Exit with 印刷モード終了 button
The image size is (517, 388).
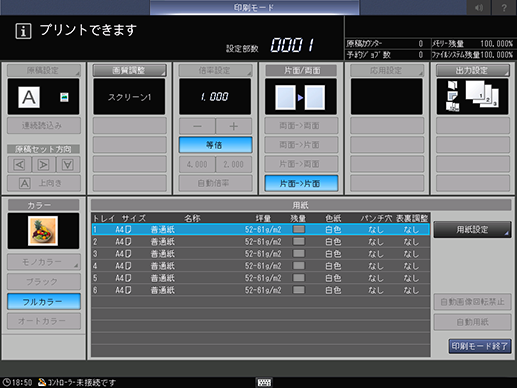point(480,346)
